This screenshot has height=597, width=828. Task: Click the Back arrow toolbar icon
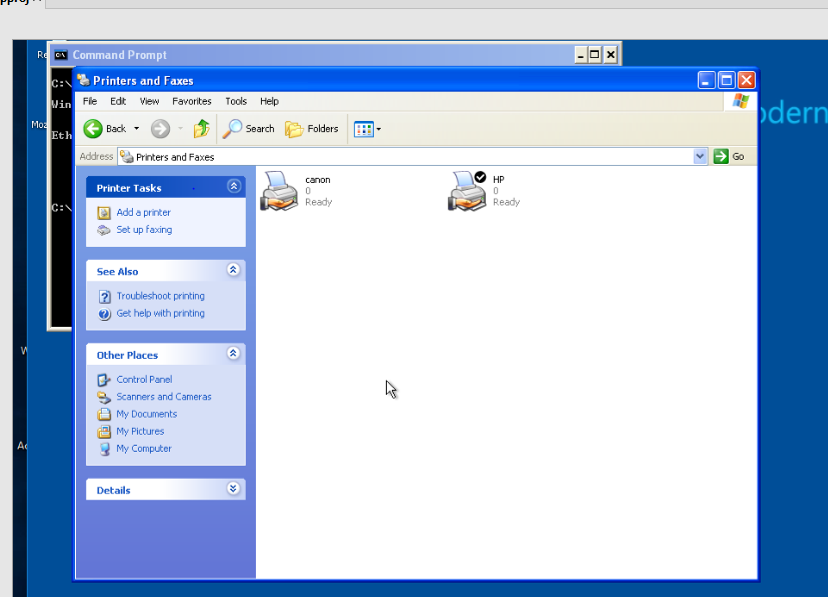94,128
